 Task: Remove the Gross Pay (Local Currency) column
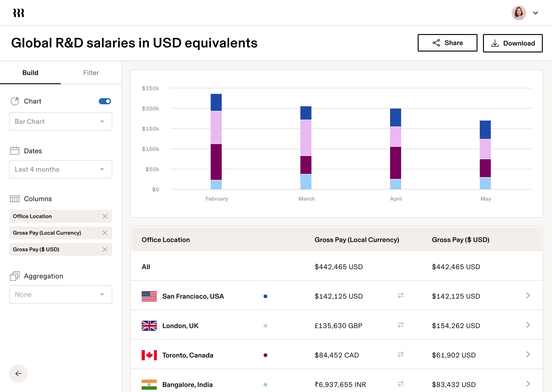(x=105, y=233)
